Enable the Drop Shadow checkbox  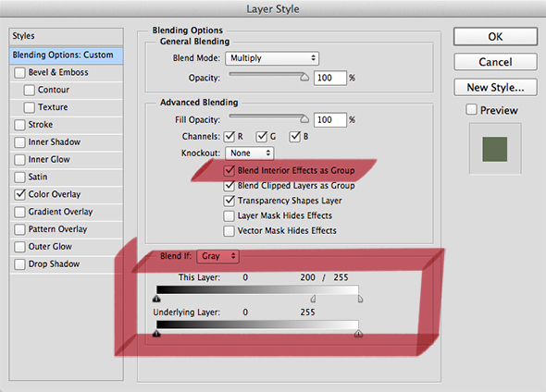click(19, 264)
